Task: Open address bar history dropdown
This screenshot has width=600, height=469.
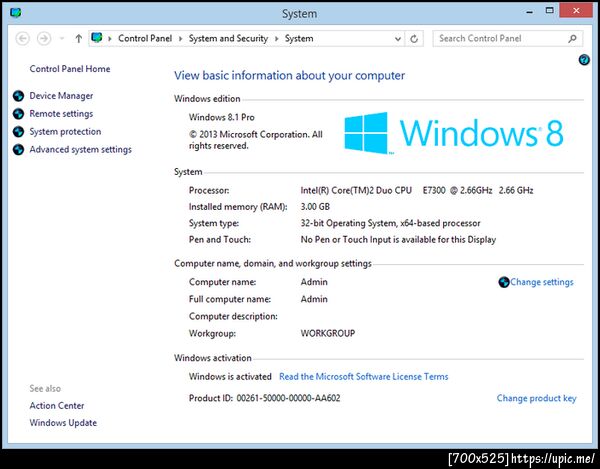Action: tap(398, 39)
